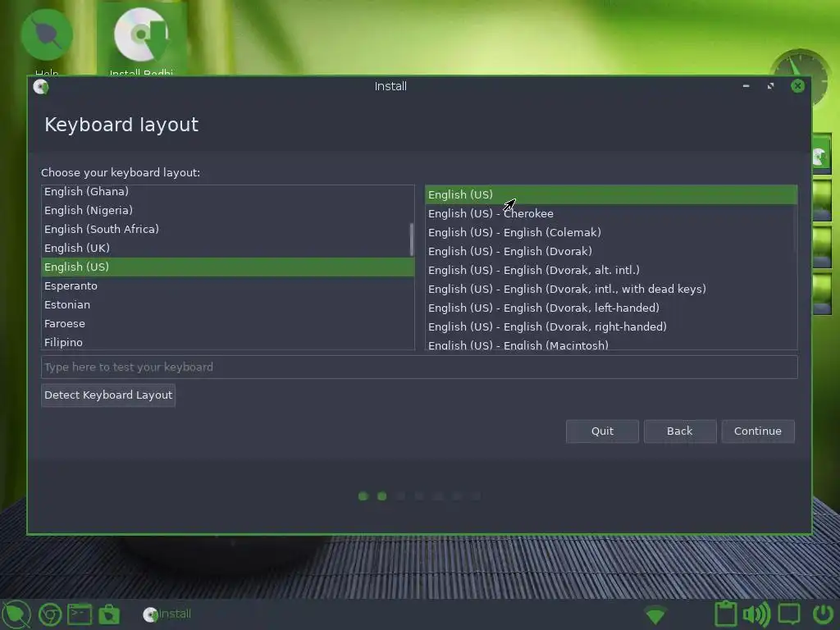Click Continue to proceed
The width and height of the screenshot is (840, 630).
(x=757, y=431)
